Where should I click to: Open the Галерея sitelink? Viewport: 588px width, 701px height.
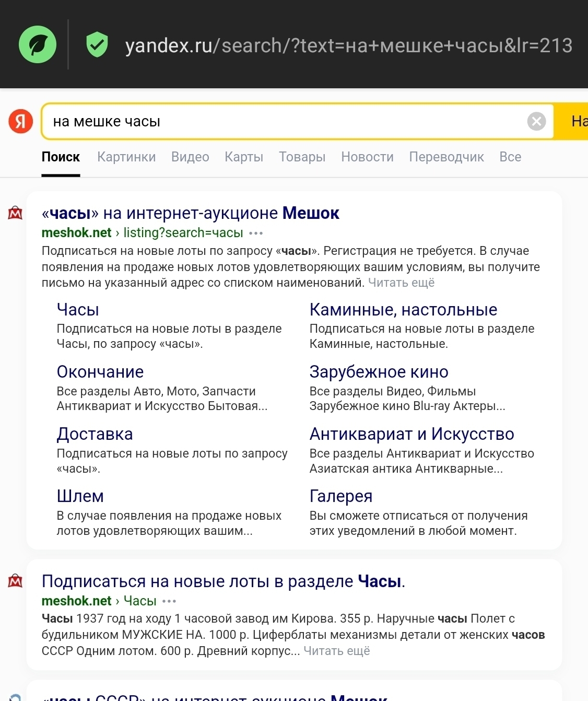click(340, 496)
